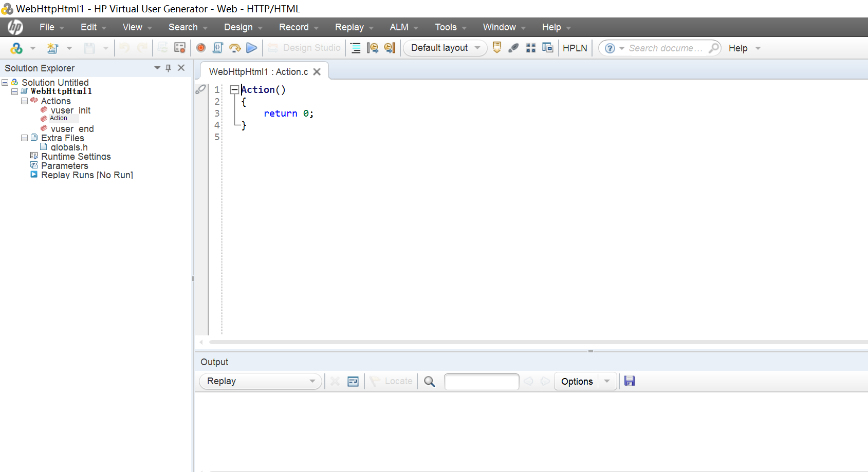Click the Output panel search text field
The width and height of the screenshot is (868, 472).
tap(482, 382)
